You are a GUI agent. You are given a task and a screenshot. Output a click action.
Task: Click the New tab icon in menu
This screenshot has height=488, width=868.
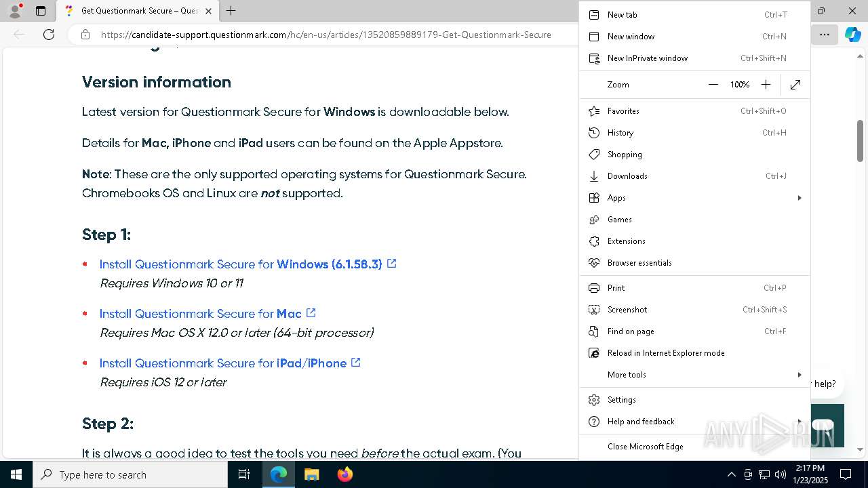(594, 15)
